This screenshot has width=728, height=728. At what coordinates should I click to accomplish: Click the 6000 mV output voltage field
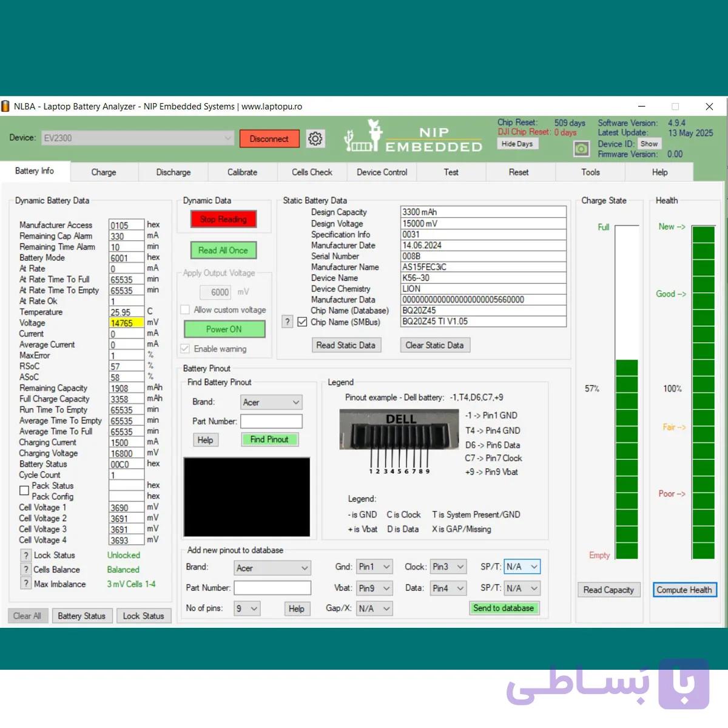click(x=215, y=292)
